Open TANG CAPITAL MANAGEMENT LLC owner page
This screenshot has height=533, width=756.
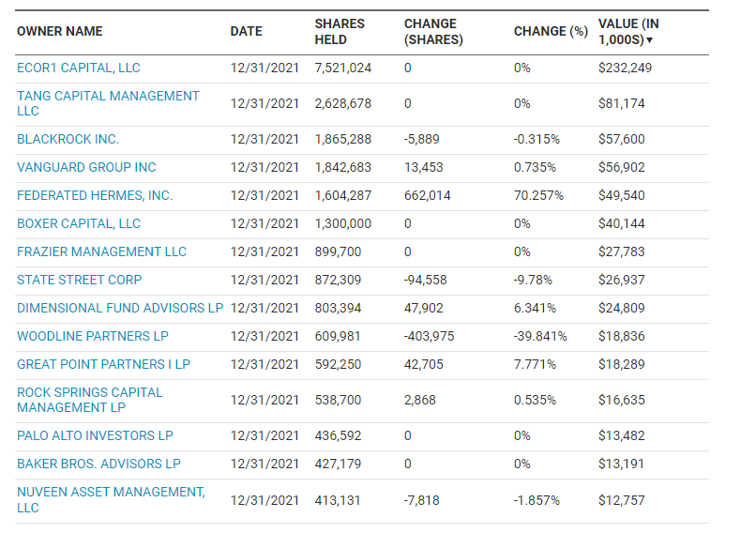108,103
